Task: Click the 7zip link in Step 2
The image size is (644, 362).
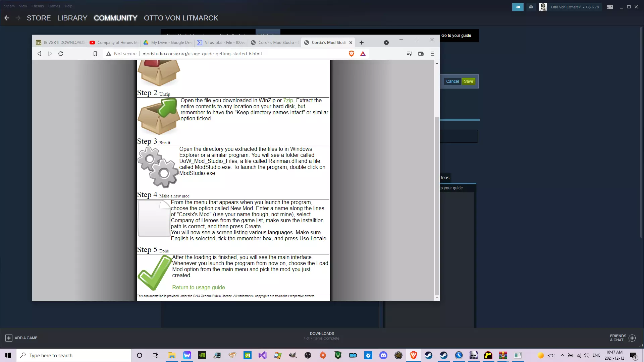Action: (288, 101)
